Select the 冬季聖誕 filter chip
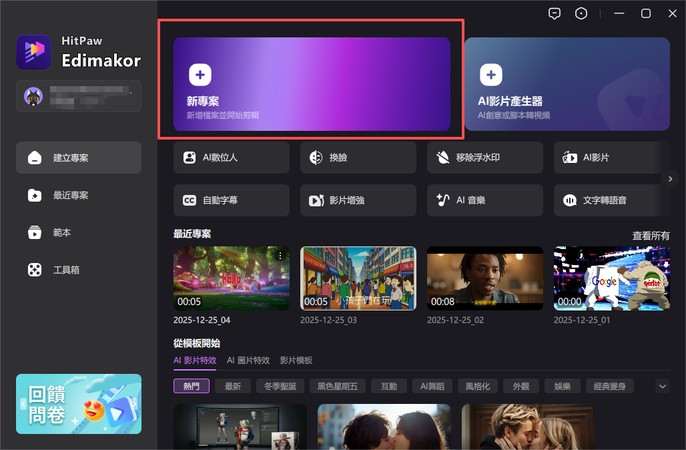Image resolution: width=686 pixels, height=450 pixels. point(280,386)
